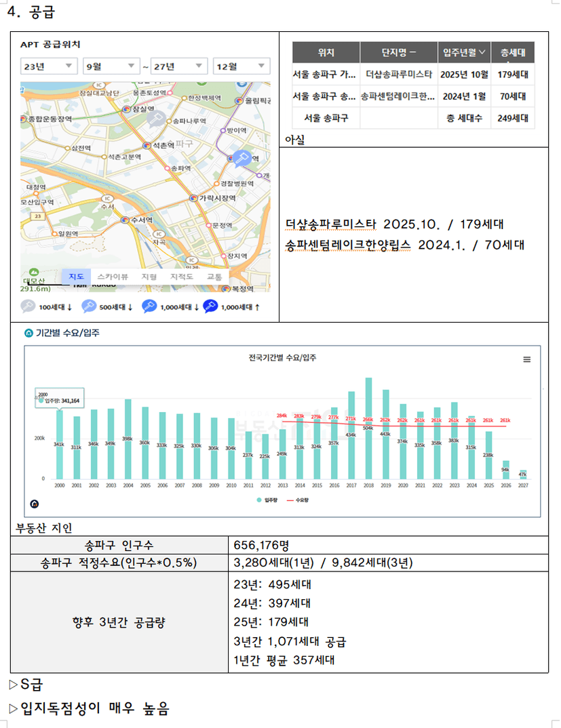561x728 pixels.
Task: Click the 위치 column header
Action: [326, 52]
